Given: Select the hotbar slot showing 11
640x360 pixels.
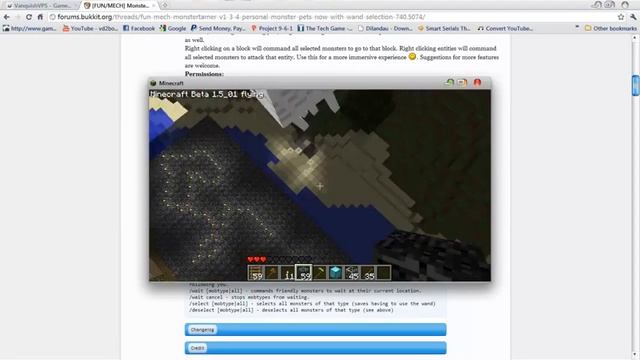Looking at the screenshot, I should (x=288, y=273).
